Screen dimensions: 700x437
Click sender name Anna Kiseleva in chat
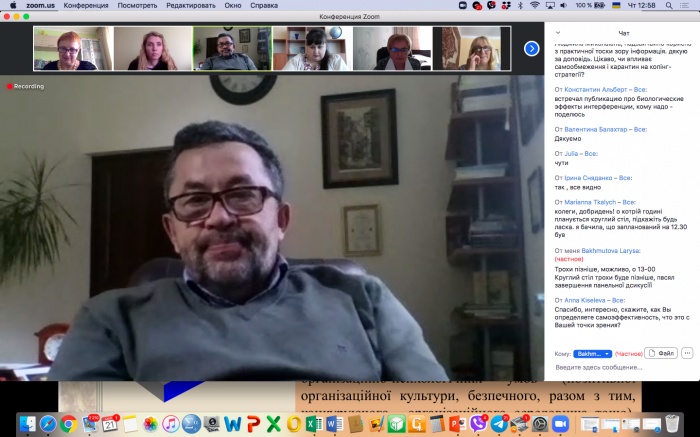click(585, 300)
